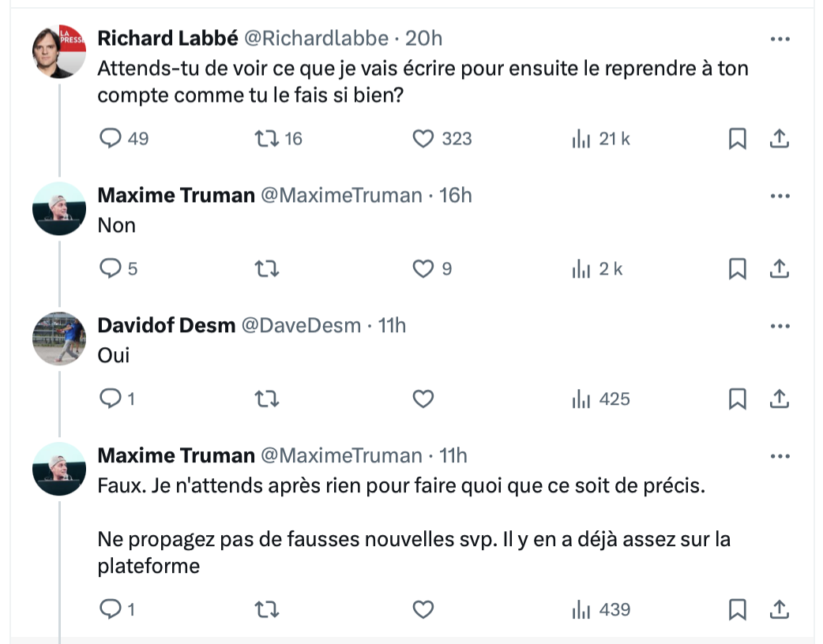The height and width of the screenshot is (644, 823).
Task: Like Richard Labbé's tweet with 323 likes
Action: [442, 139]
